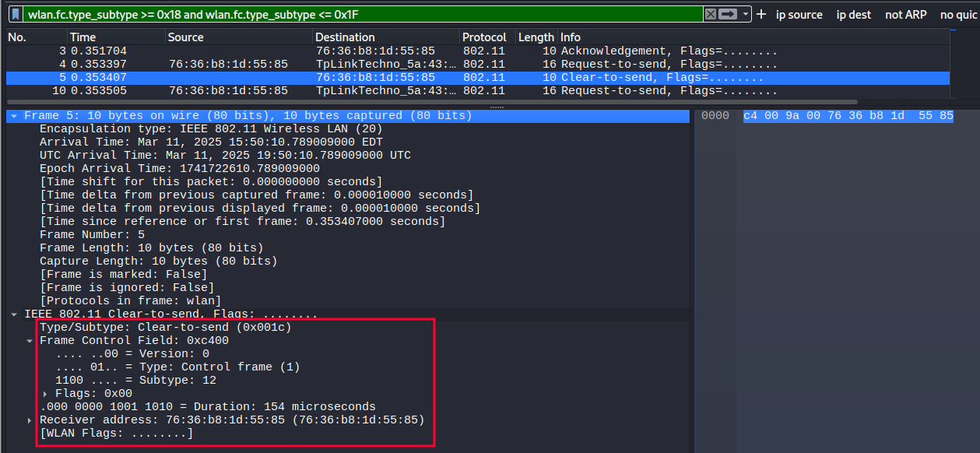Collapse the IEEE 802.11 Clear-to-send section
The width and height of the screenshot is (980, 453).
[13, 314]
